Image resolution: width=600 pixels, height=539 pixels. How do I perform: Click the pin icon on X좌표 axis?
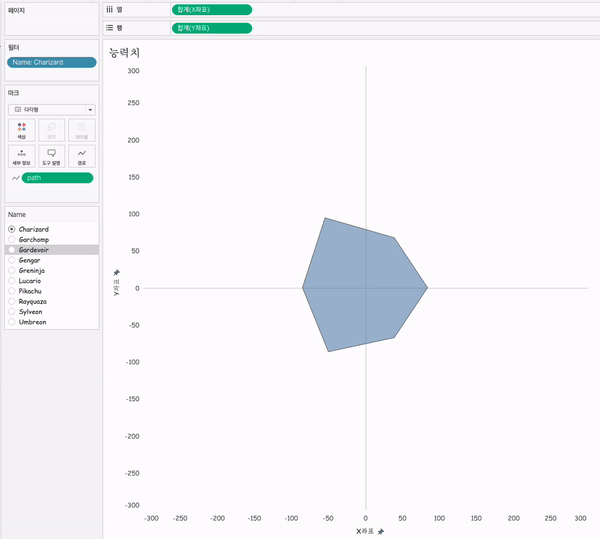[380, 531]
